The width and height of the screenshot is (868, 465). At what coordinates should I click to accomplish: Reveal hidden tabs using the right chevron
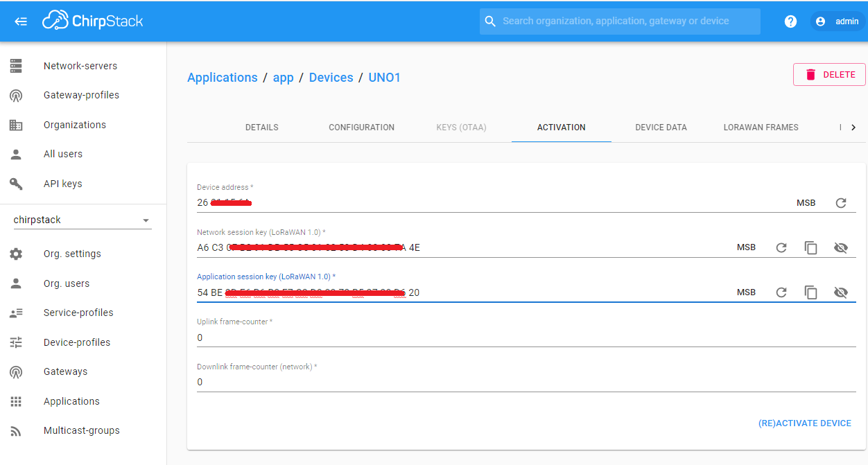click(x=854, y=127)
